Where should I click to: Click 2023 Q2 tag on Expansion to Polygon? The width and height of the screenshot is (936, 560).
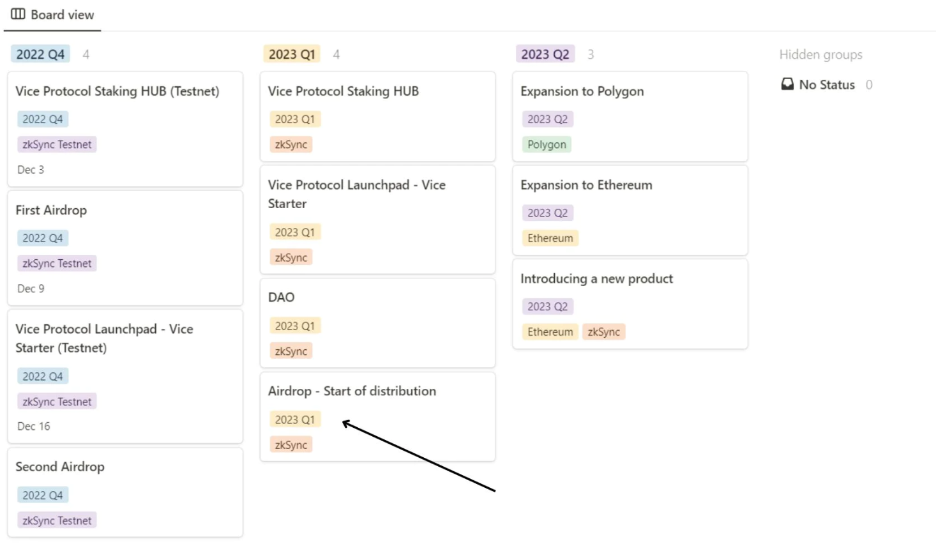click(x=547, y=119)
